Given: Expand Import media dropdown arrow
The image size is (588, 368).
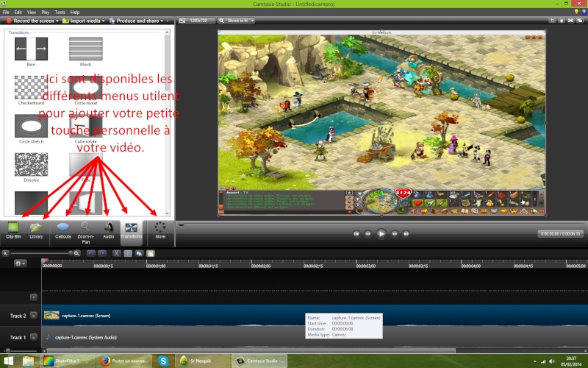Looking at the screenshot, I should pyautogui.click(x=104, y=21).
